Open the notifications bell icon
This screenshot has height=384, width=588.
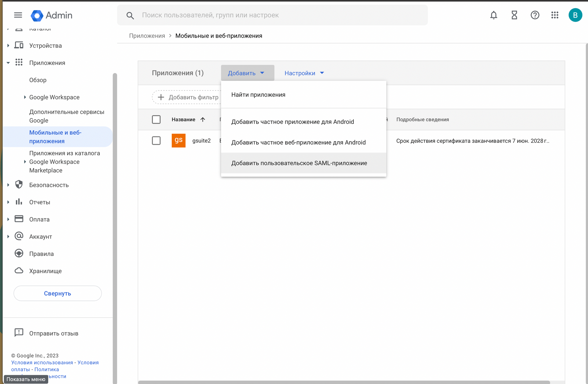(494, 15)
